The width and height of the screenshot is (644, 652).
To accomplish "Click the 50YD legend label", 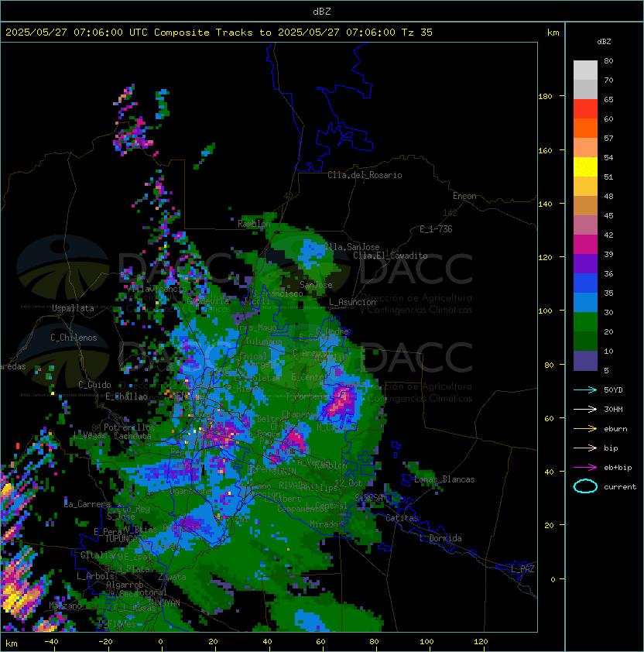I will 613,390.
